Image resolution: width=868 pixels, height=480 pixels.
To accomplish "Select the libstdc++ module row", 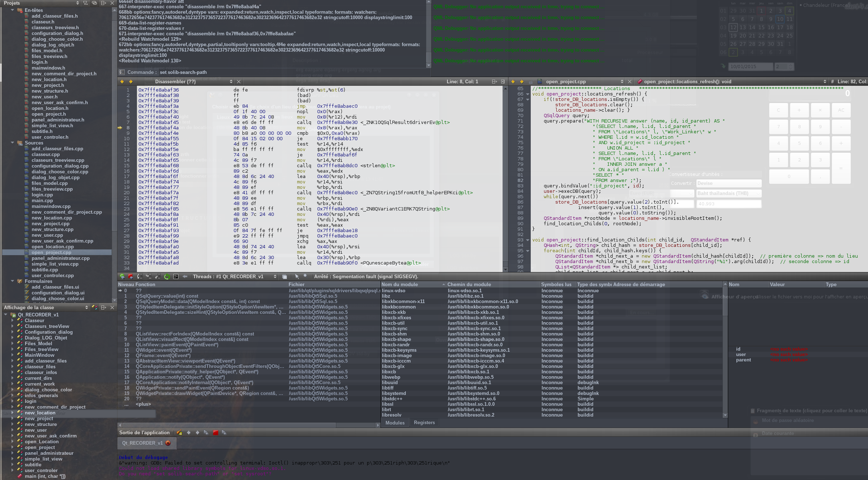I will coord(552,399).
